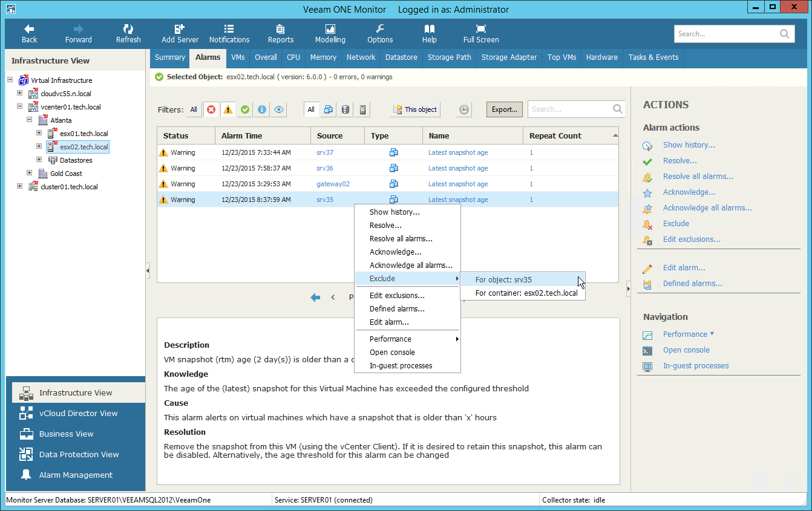Choose 'For object: srv35' submenu item
The height and width of the screenshot is (511, 812).
click(x=523, y=279)
